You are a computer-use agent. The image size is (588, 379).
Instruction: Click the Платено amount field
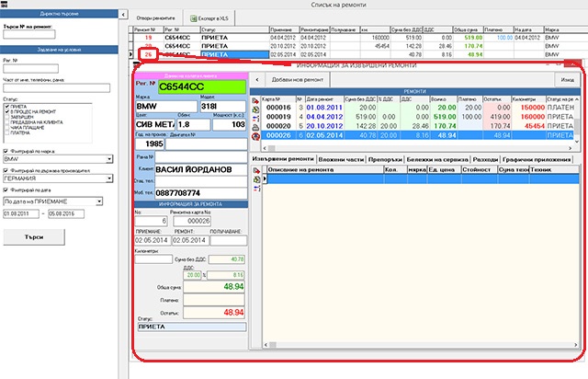tap(214, 300)
